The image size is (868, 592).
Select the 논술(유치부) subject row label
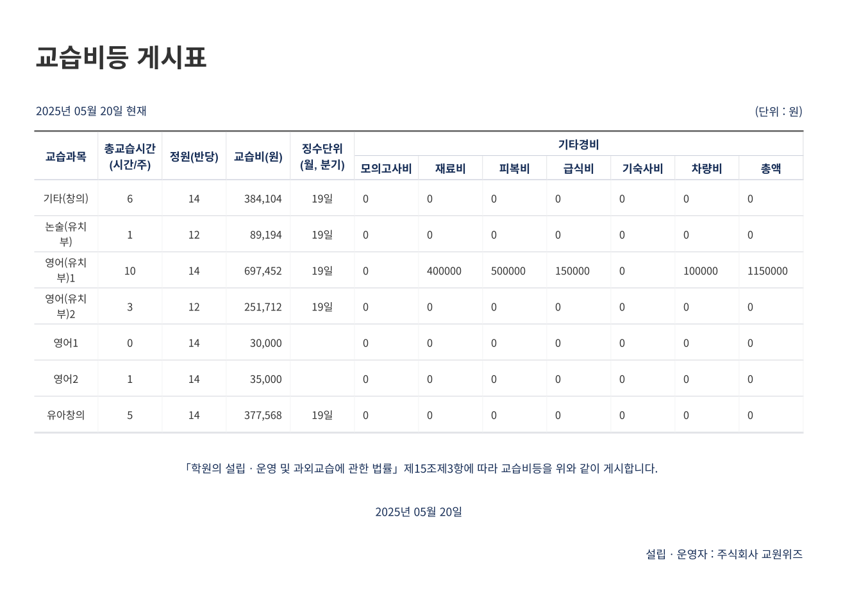65,234
